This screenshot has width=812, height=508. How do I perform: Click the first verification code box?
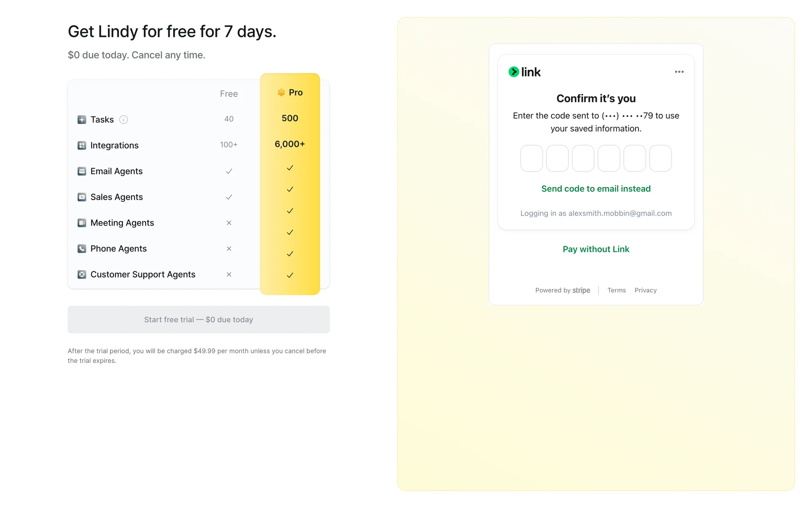point(532,158)
